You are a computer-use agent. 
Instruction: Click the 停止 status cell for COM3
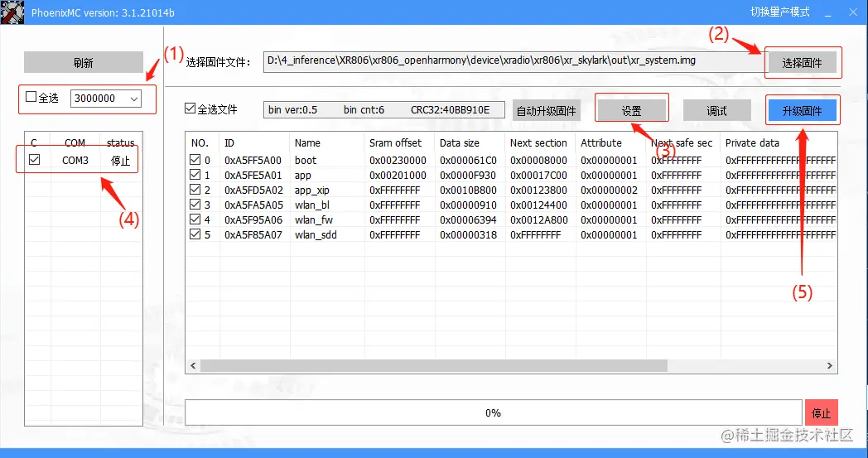(x=120, y=161)
